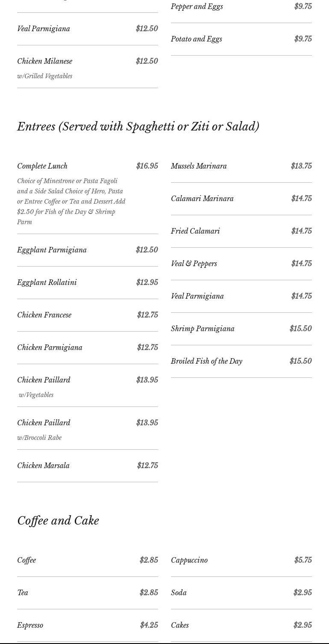Select Eggplant Rollatini entree
The height and width of the screenshot is (644, 329).
47,282
